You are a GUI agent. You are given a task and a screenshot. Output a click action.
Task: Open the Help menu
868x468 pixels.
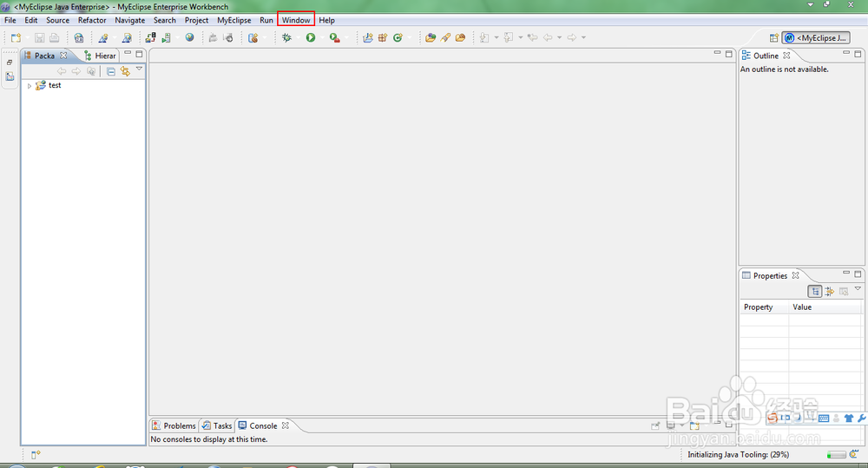pos(326,20)
